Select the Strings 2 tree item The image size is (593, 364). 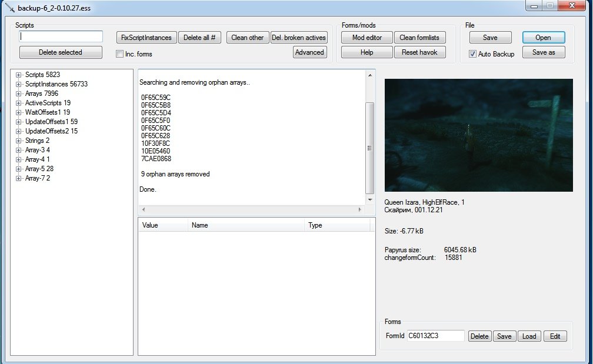coord(37,141)
